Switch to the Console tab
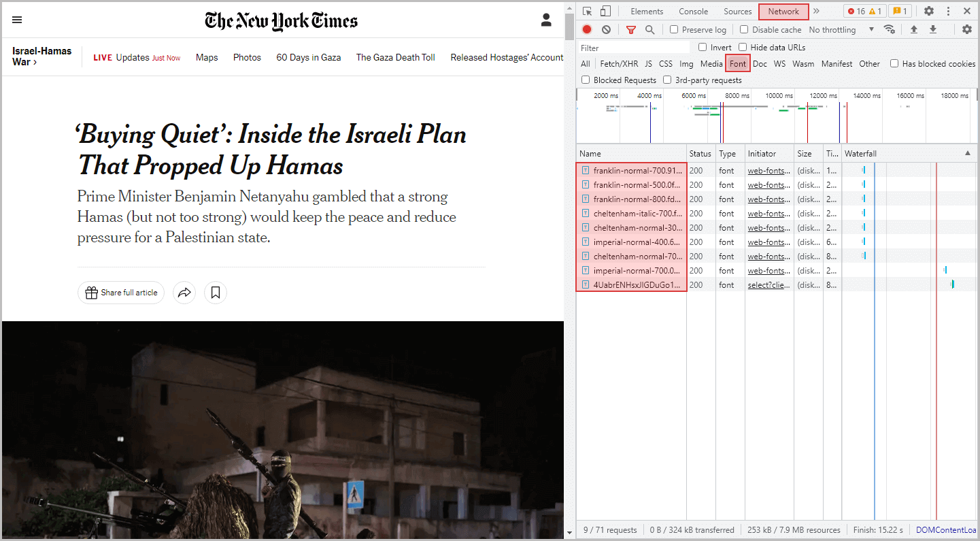This screenshot has width=980, height=541. point(693,12)
